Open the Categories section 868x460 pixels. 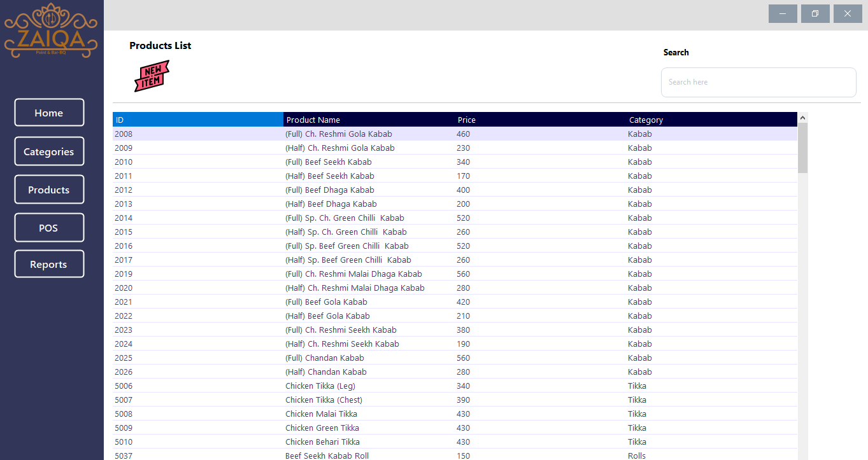point(49,151)
